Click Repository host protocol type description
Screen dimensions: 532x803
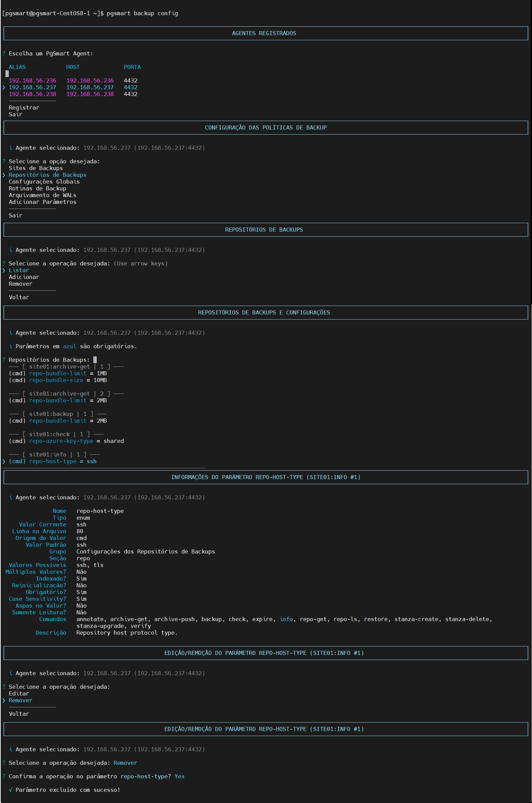127,633
